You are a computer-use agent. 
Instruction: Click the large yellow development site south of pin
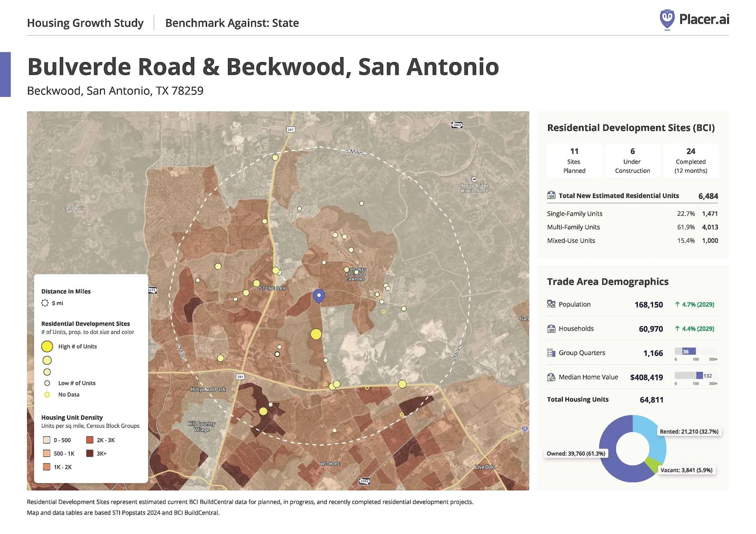click(316, 334)
